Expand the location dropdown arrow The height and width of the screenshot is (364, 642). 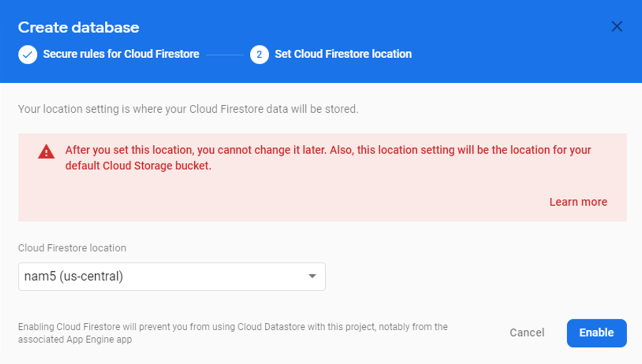point(312,276)
